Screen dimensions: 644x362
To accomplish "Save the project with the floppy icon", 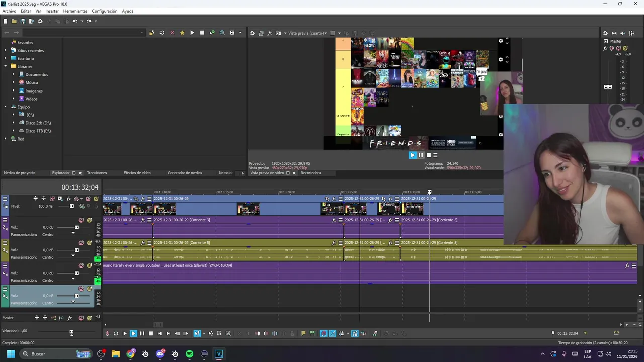I will pyautogui.click(x=23, y=21).
